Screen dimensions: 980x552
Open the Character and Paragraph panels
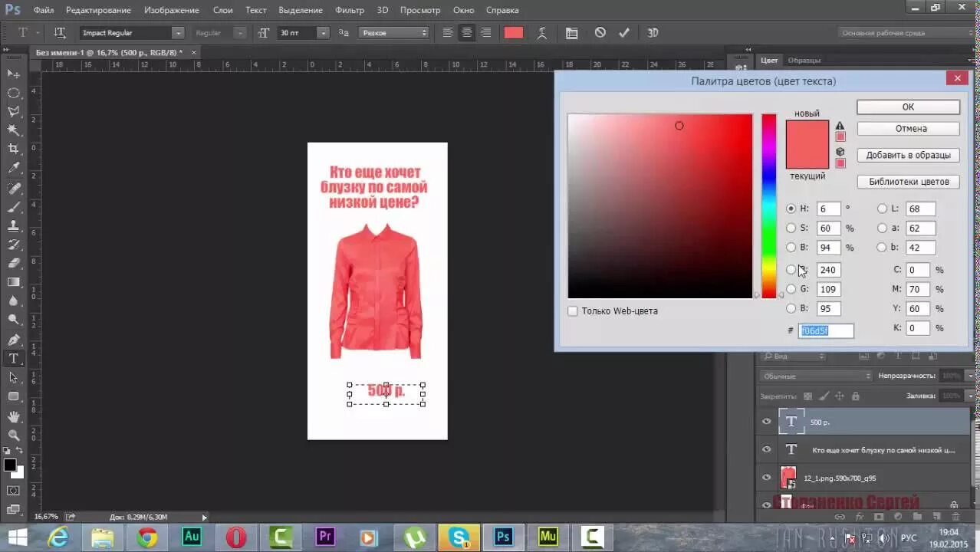pos(571,33)
